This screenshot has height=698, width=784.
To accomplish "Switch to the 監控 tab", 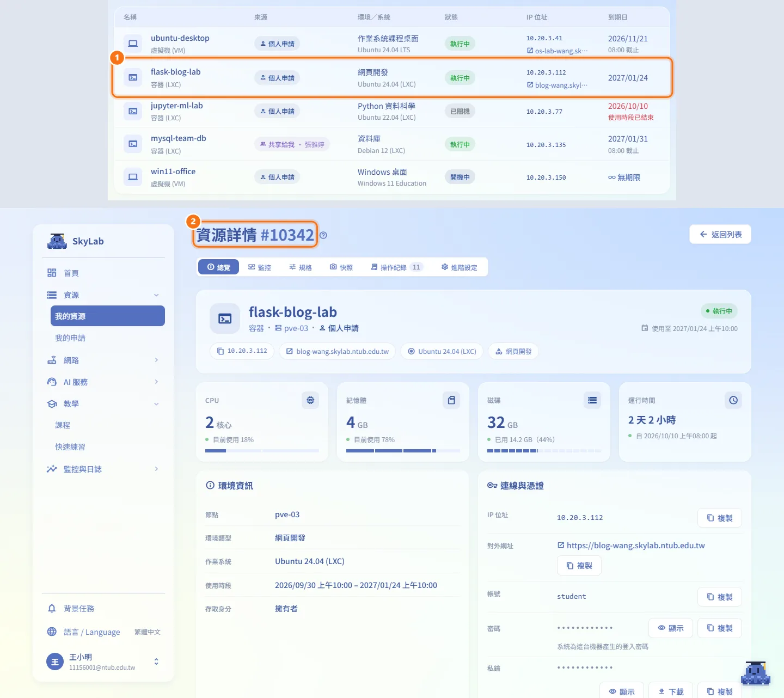I will point(260,267).
